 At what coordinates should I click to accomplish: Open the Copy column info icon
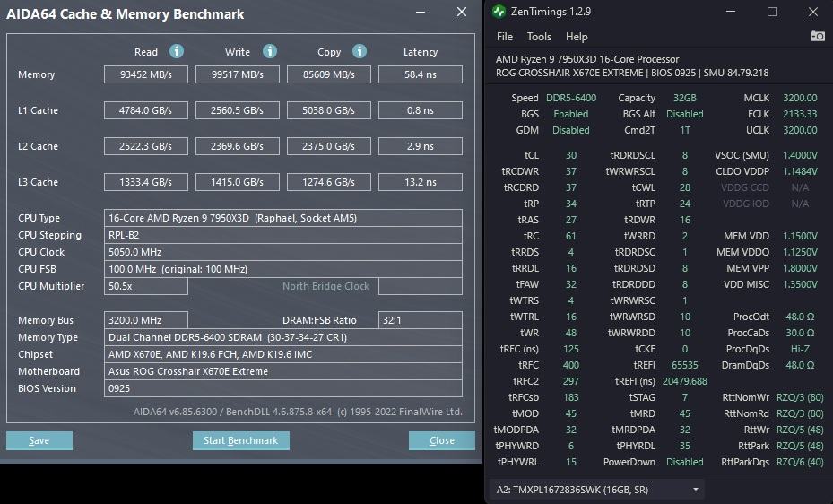pyautogui.click(x=359, y=52)
